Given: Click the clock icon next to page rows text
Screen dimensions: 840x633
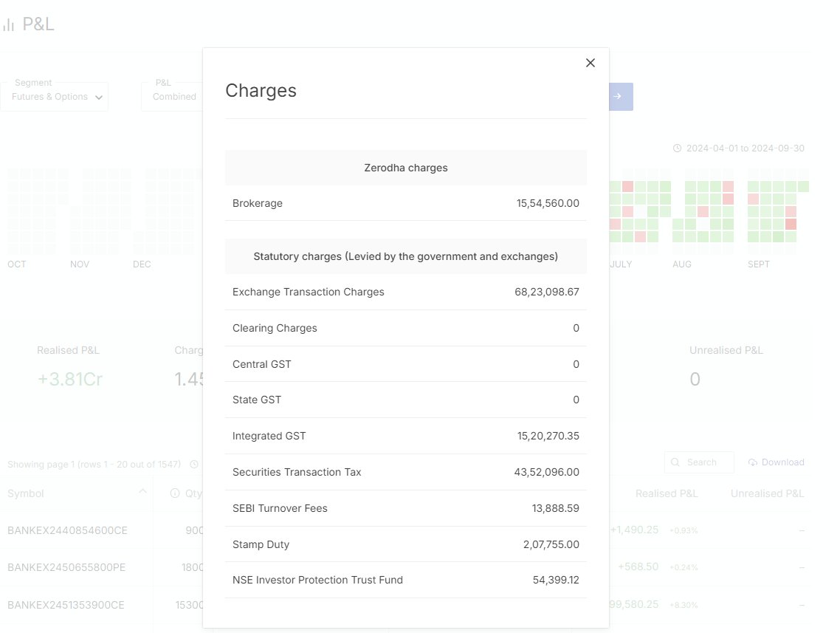Looking at the screenshot, I should coord(194,464).
